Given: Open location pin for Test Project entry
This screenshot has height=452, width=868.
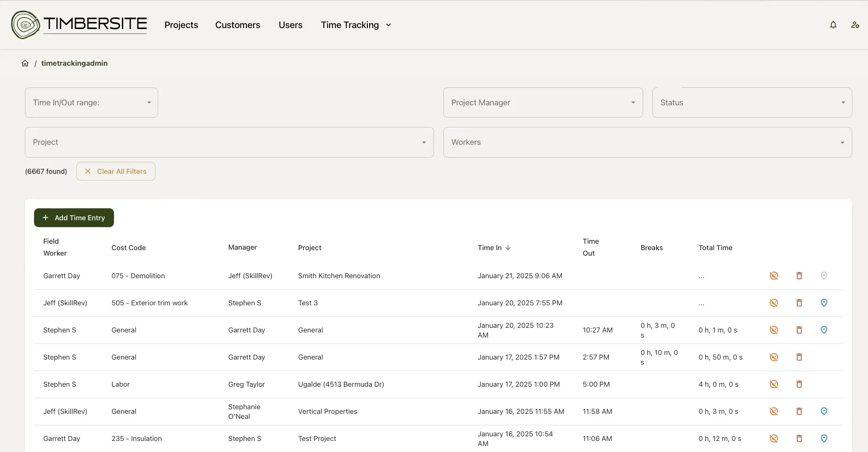Looking at the screenshot, I should (824, 439).
